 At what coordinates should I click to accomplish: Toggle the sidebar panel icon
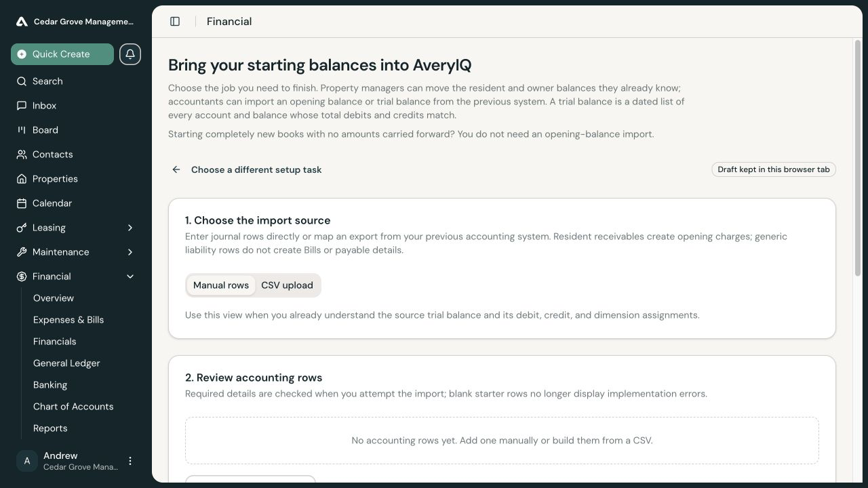coord(175,22)
